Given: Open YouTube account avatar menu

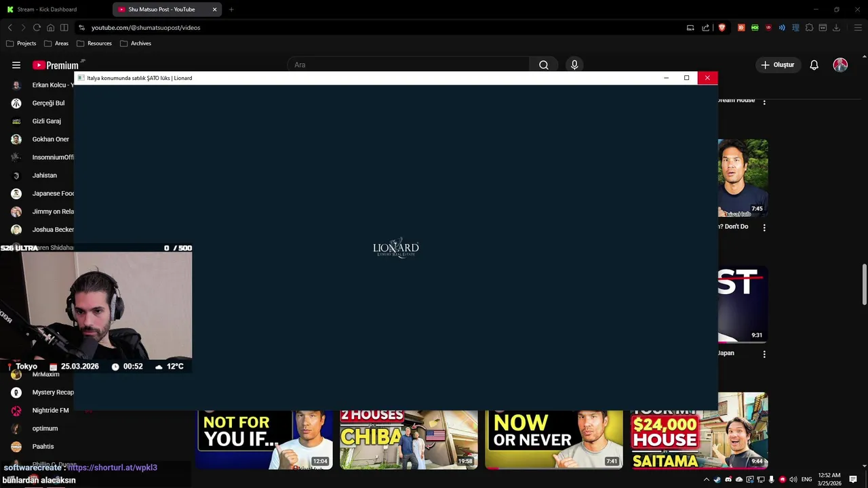Looking at the screenshot, I should click(840, 65).
